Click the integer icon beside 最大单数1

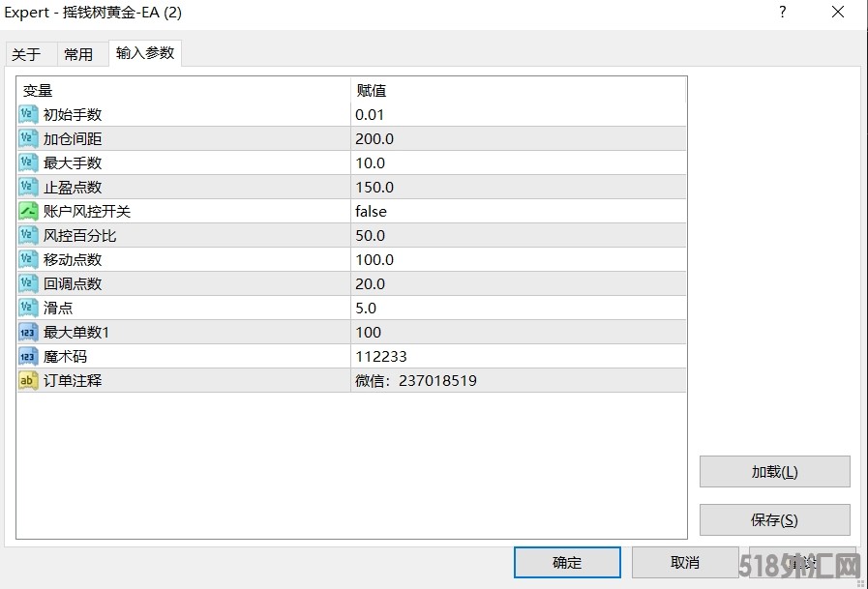(28, 332)
